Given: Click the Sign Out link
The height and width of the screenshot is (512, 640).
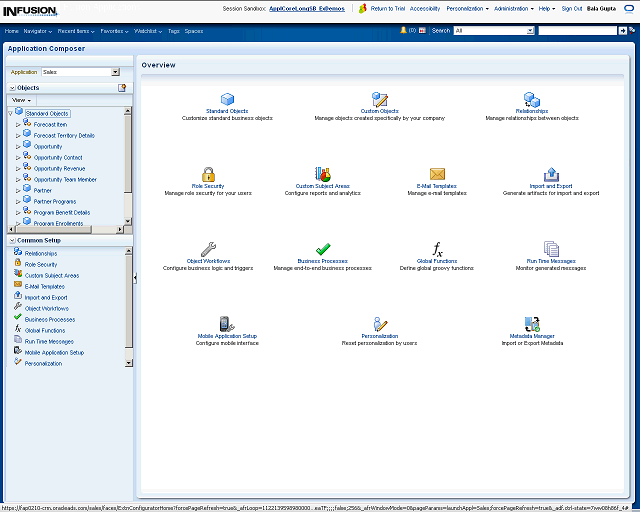Looking at the screenshot, I should click(x=572, y=8).
